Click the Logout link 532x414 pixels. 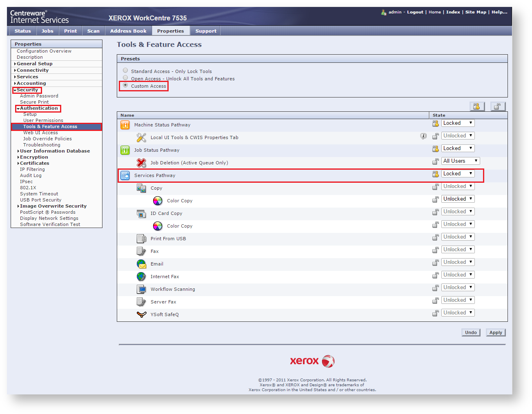point(415,12)
